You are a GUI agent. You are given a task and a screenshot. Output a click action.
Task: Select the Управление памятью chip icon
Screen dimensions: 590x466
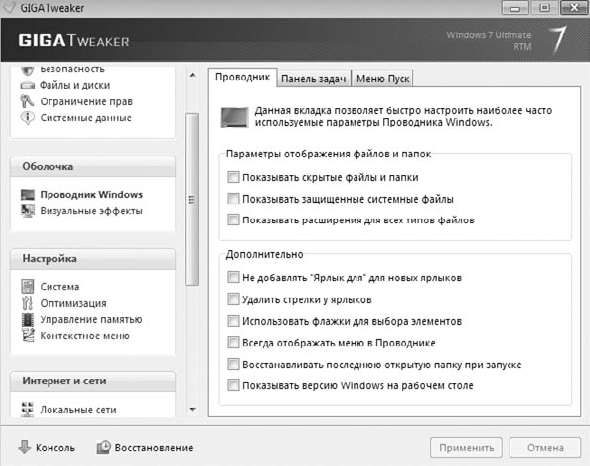tap(27, 320)
